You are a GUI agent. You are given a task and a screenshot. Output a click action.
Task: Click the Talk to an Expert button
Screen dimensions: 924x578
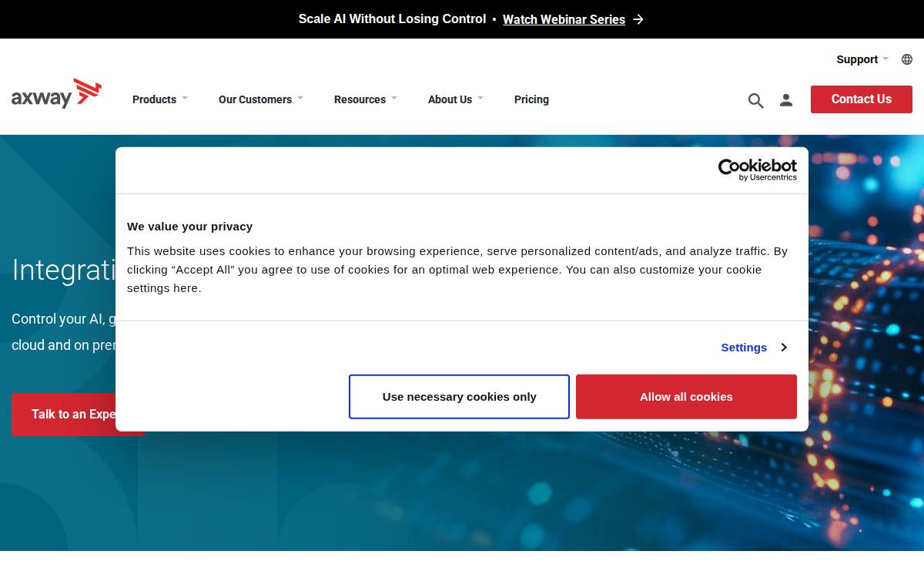pos(78,415)
